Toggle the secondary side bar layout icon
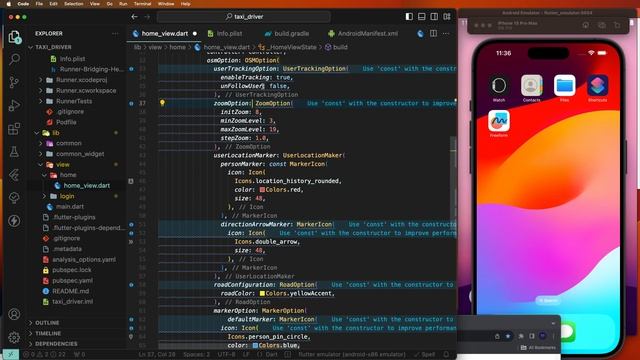 coord(434,17)
